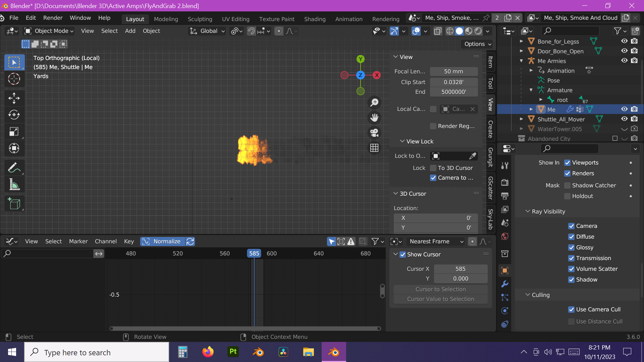Image resolution: width=644 pixels, height=362 pixels.
Task: Switch to the UV Editing workspace
Action: pyautogui.click(x=235, y=19)
